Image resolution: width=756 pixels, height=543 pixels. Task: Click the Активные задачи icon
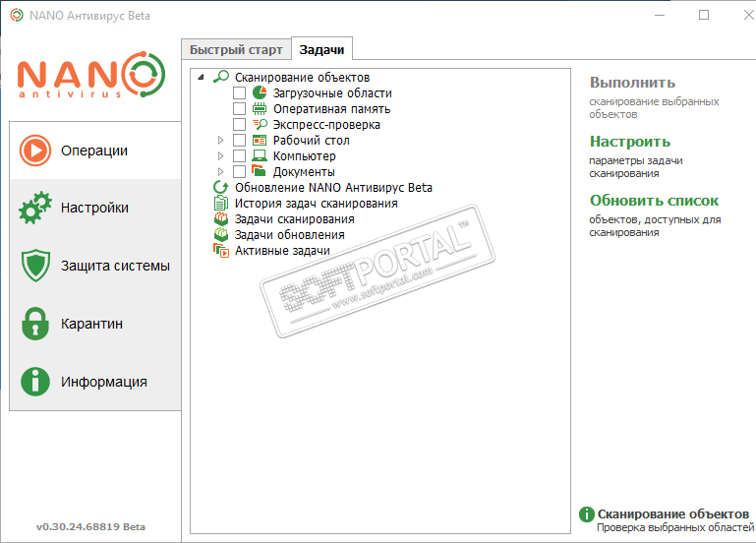point(221,250)
